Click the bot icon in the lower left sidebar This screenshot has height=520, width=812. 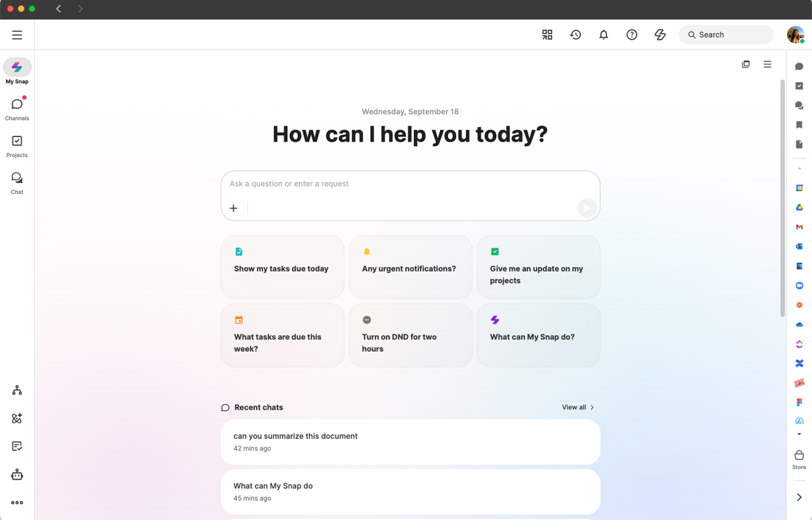[x=17, y=474]
